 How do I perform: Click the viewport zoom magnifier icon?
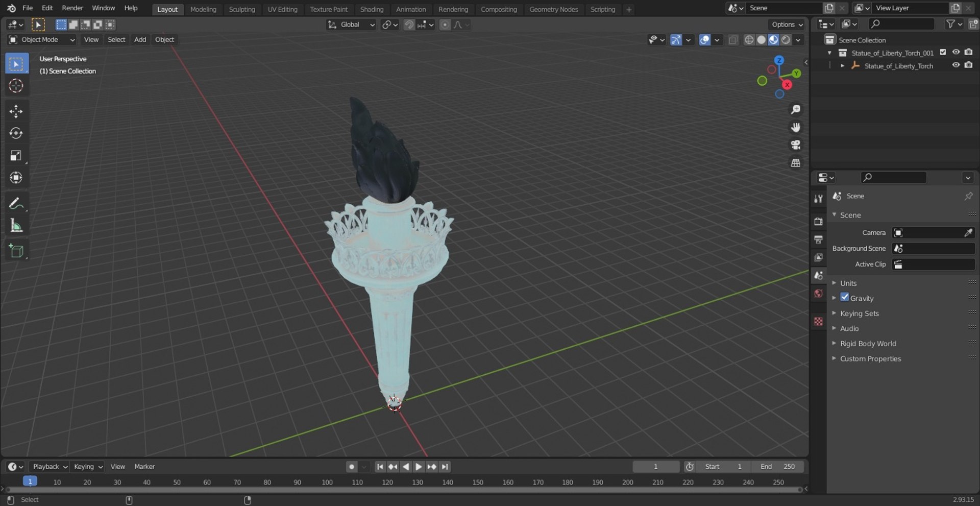(795, 110)
